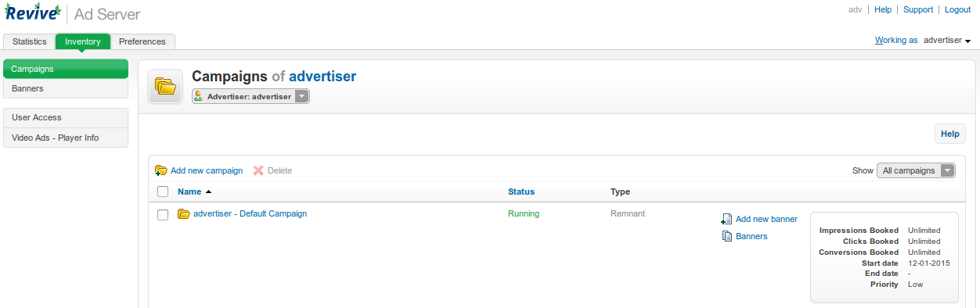980x308 pixels.
Task: Click the Default Campaign folder icon
Action: tap(184, 213)
